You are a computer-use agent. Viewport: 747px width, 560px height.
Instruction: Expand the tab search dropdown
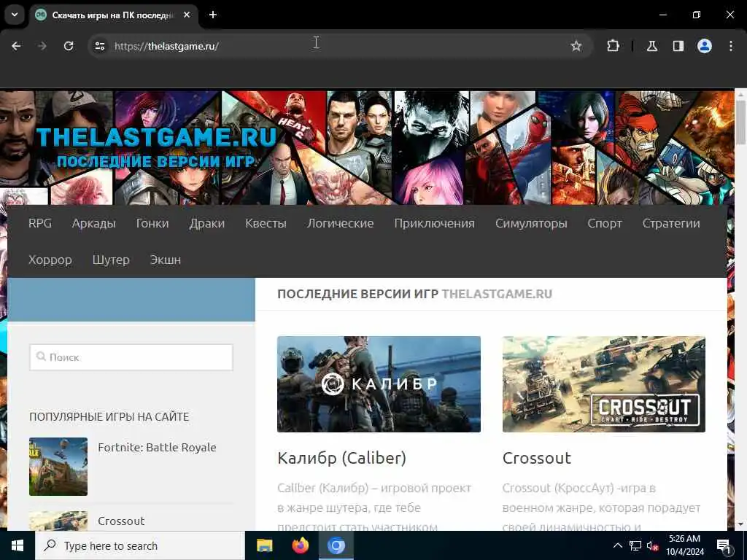[x=15, y=15]
